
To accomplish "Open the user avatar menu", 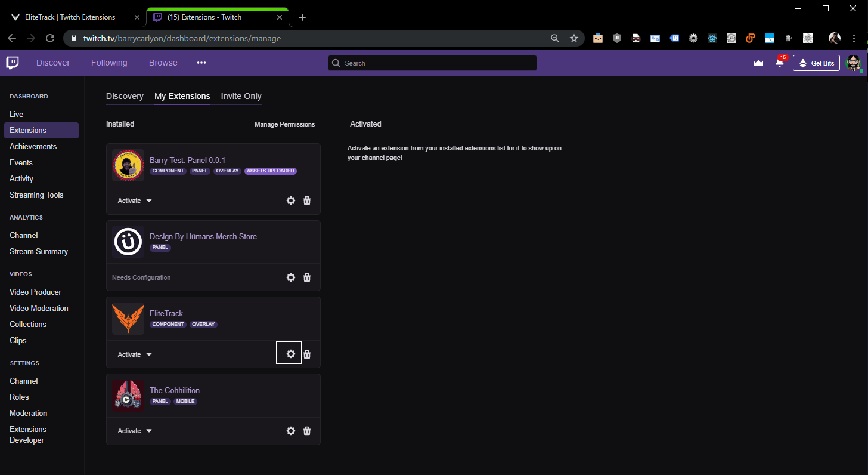I will coord(854,63).
